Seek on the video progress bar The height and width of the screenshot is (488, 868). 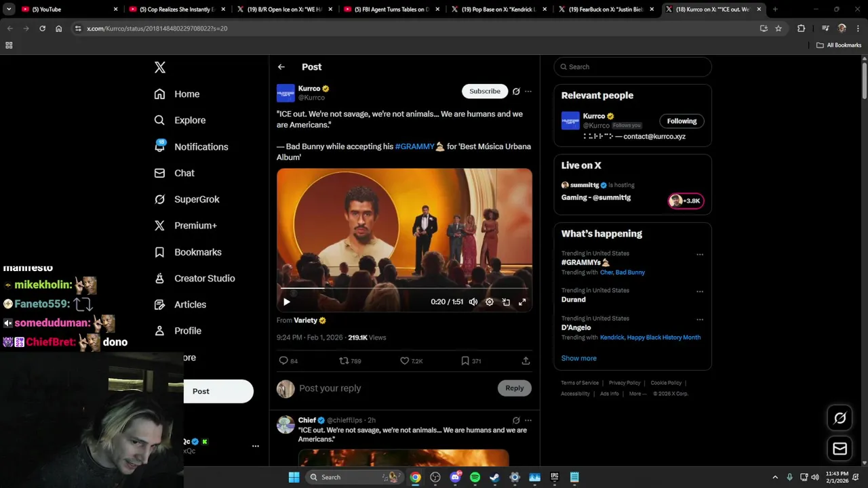tap(404, 289)
